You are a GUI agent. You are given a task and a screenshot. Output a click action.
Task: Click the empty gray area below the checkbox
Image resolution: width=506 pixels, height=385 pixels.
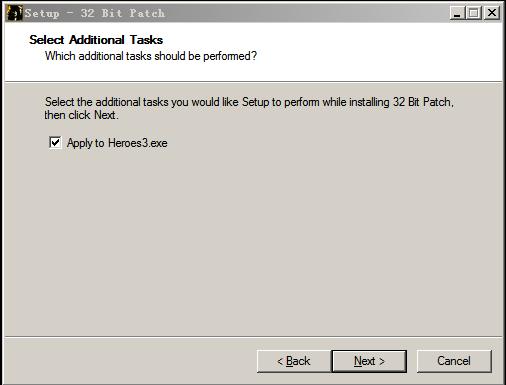(x=253, y=240)
